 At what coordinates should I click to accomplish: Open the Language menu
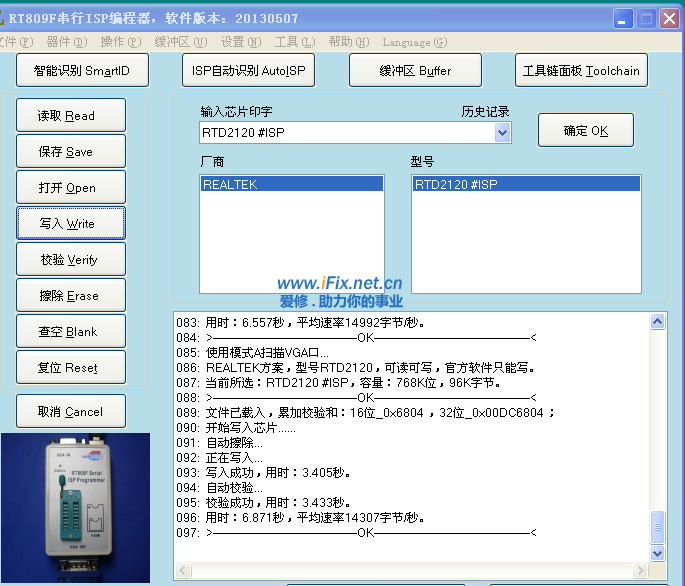tap(414, 42)
